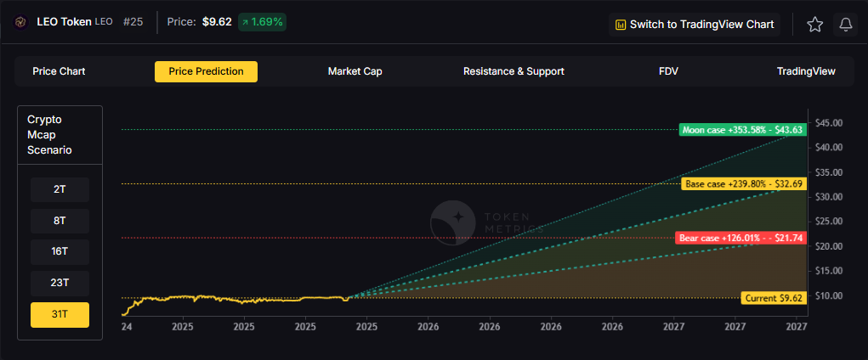
Task: Click the Moon case +353.58% label
Action: pyautogui.click(x=743, y=130)
